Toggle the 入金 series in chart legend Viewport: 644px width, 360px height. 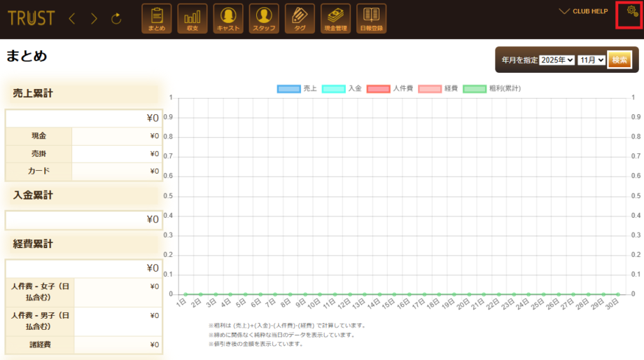pos(342,89)
